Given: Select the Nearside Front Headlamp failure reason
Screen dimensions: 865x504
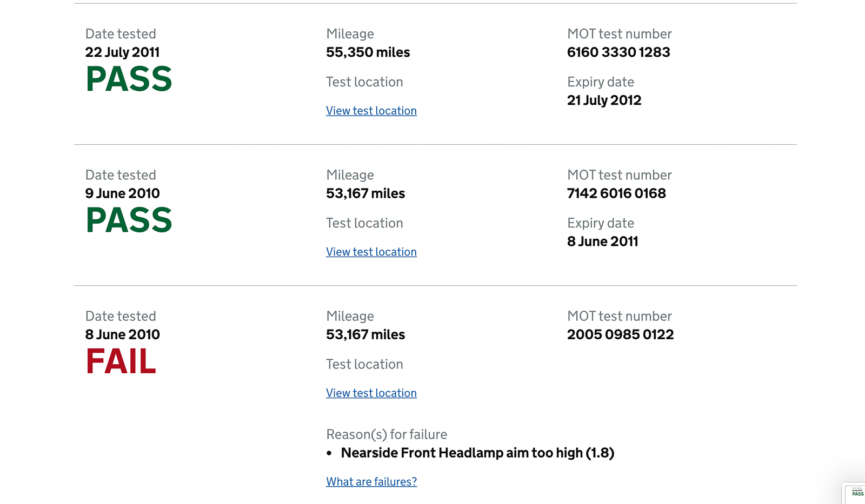Looking at the screenshot, I should (x=478, y=453).
